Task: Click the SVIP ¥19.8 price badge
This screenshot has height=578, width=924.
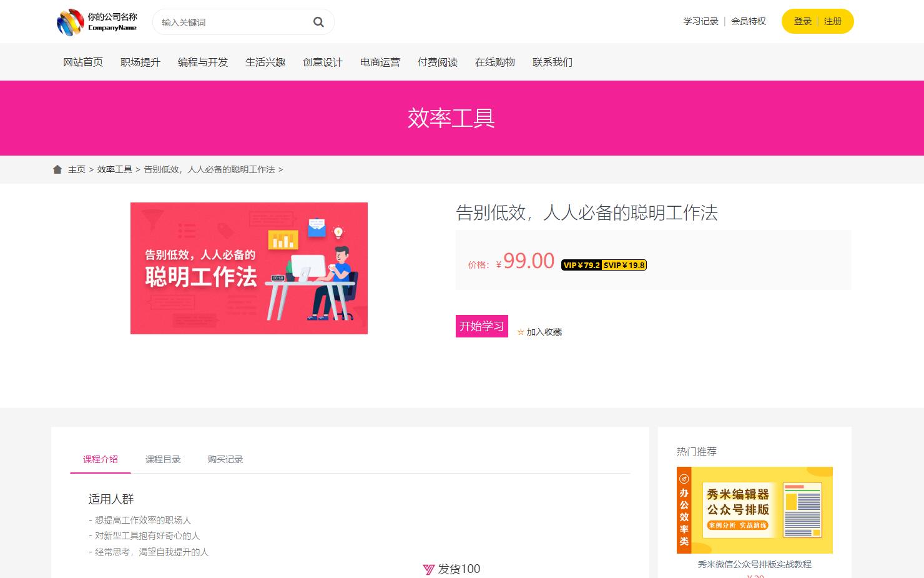Action: coord(624,265)
